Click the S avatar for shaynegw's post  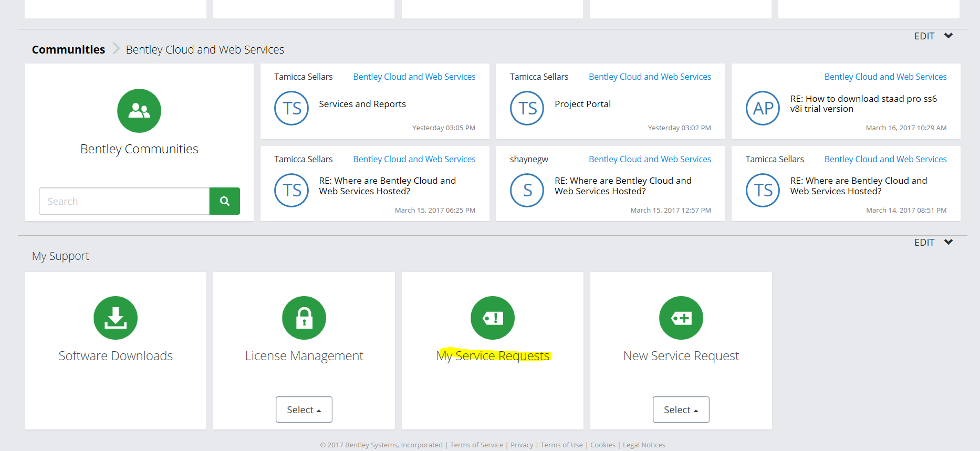coord(527,190)
